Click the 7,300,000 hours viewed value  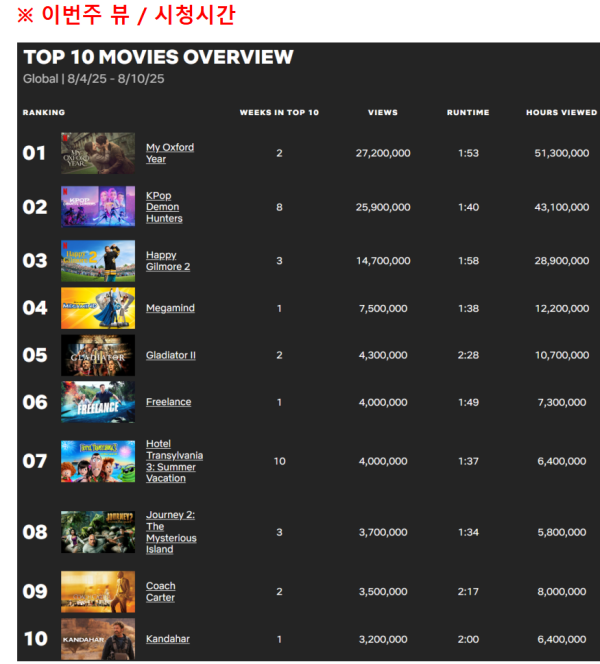[561, 402]
